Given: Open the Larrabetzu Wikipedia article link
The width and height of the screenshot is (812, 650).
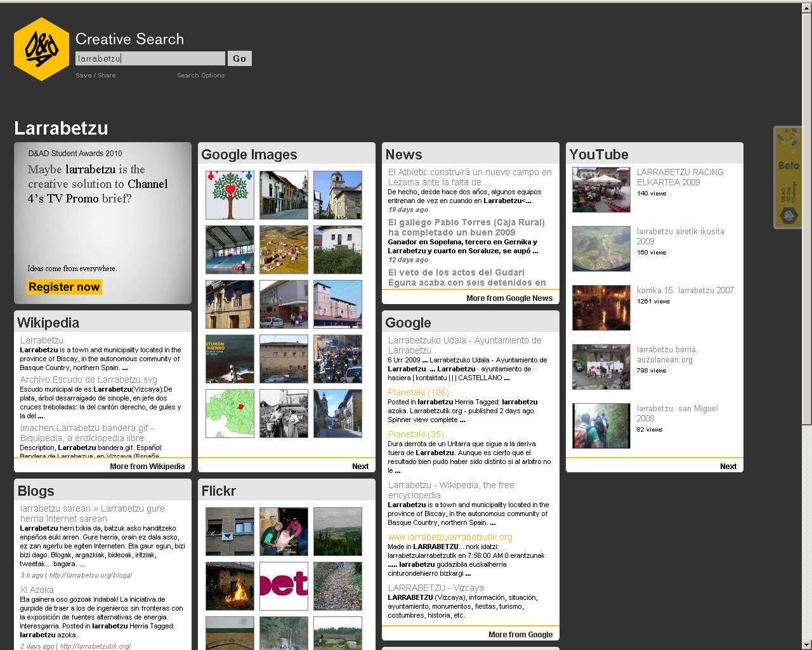Looking at the screenshot, I should coord(42,340).
